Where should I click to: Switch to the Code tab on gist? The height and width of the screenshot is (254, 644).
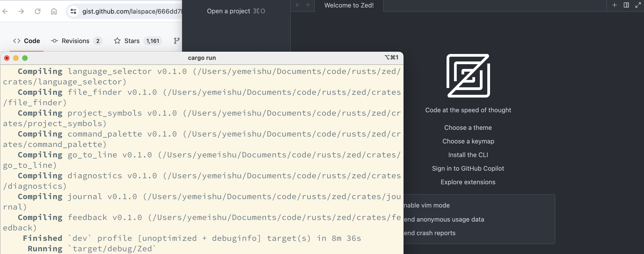26,41
